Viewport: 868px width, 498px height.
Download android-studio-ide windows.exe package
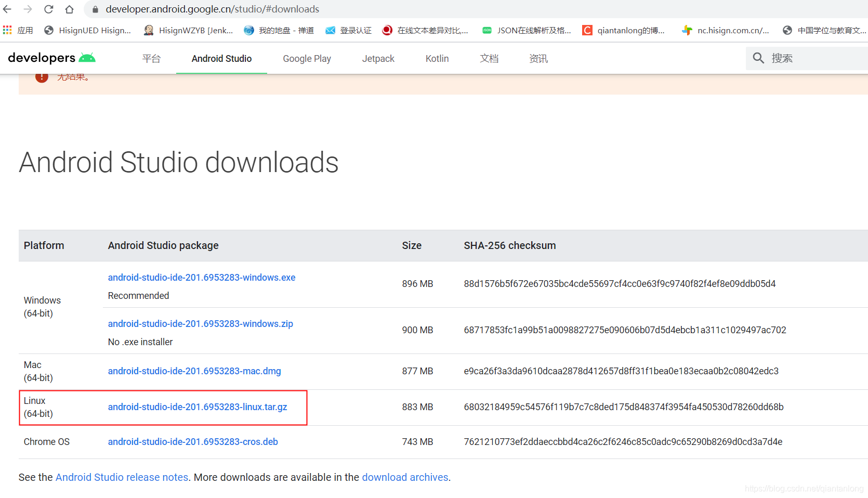coord(202,278)
